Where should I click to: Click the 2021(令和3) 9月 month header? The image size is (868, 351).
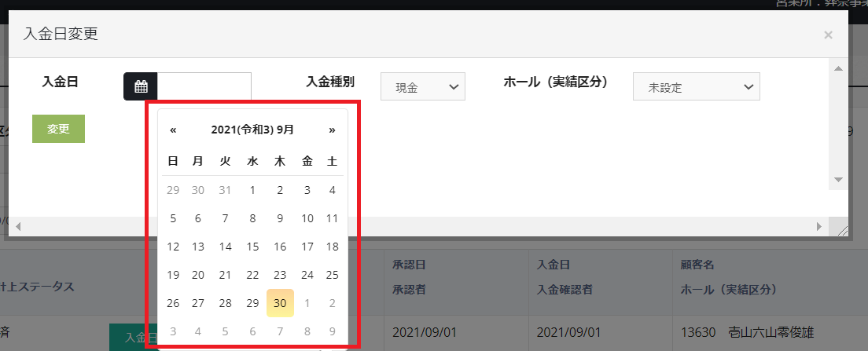252,130
